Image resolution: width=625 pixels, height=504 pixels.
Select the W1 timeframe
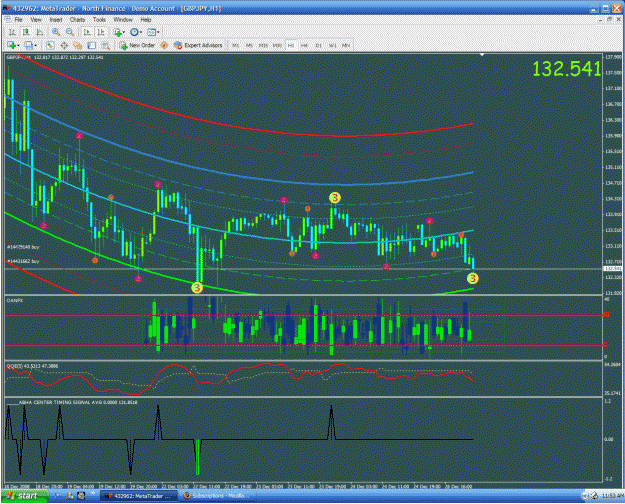[332, 45]
